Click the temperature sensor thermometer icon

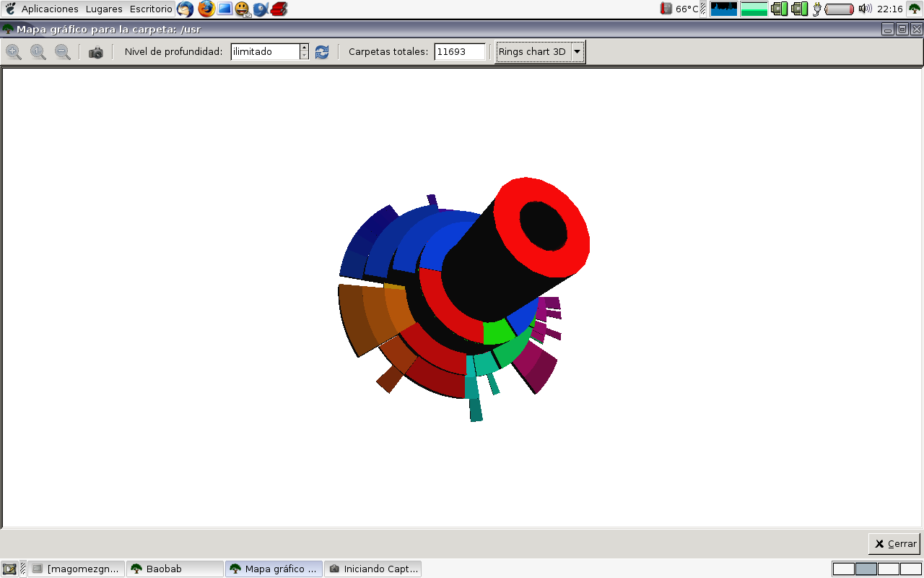[x=666, y=9]
